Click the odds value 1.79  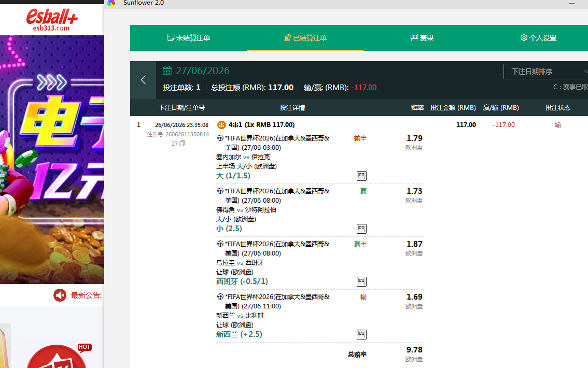[414, 138]
